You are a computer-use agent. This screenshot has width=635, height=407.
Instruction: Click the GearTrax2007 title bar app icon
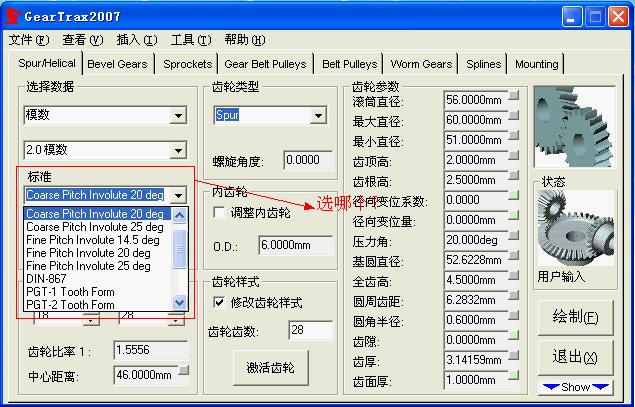pyautogui.click(x=13, y=16)
